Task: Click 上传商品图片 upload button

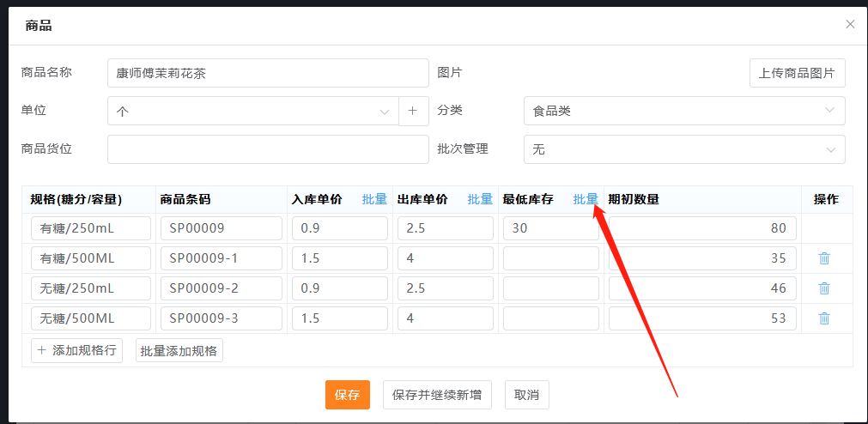Action: tap(797, 73)
